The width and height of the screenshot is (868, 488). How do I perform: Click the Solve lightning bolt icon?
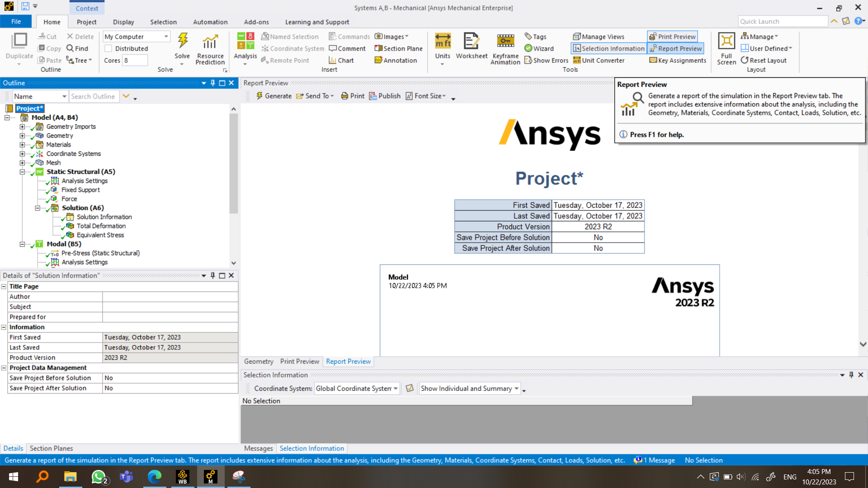[182, 41]
